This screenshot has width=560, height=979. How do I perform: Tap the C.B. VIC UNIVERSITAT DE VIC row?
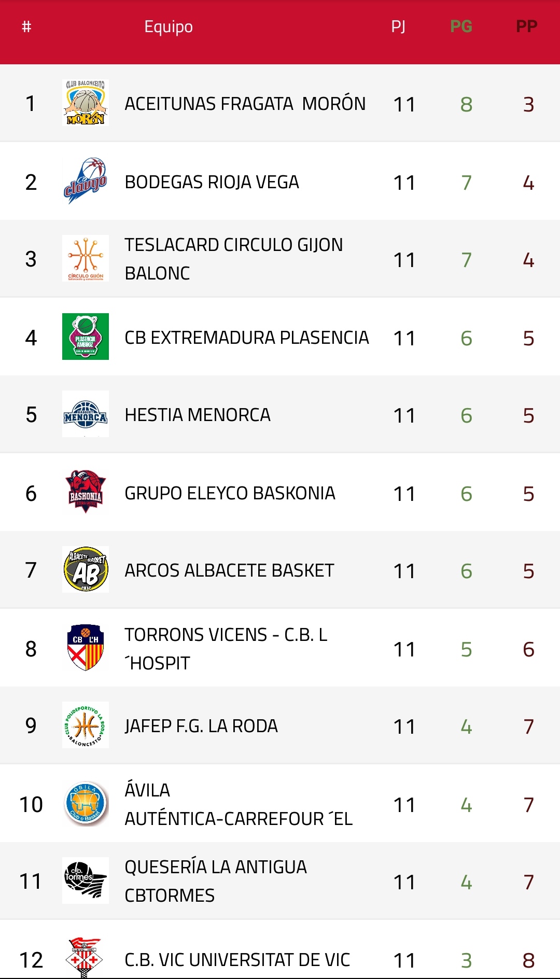[237, 960]
